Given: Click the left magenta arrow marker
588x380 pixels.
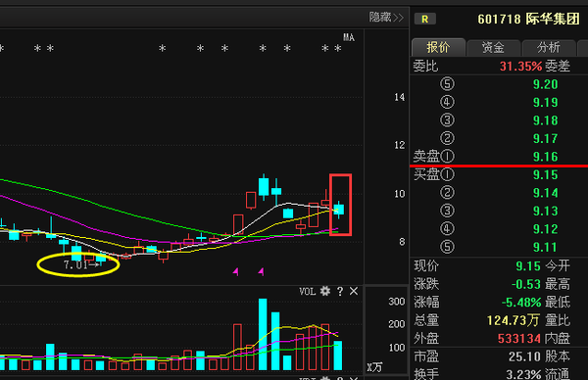Looking at the screenshot, I should (x=236, y=271).
